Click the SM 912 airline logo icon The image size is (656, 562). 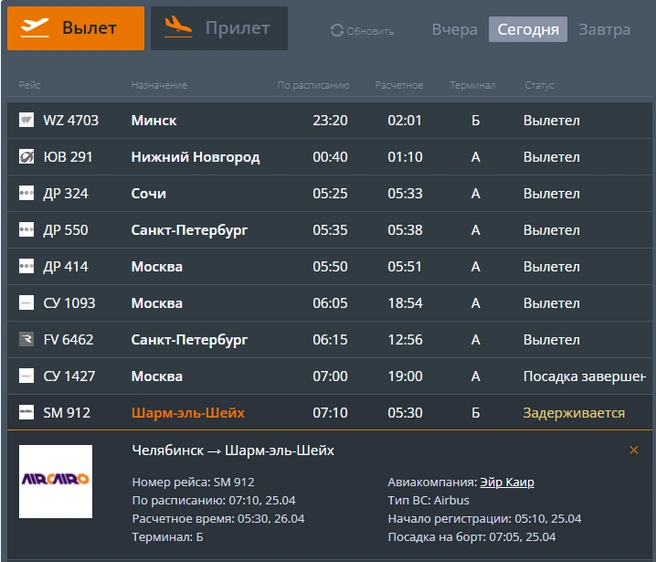point(26,412)
